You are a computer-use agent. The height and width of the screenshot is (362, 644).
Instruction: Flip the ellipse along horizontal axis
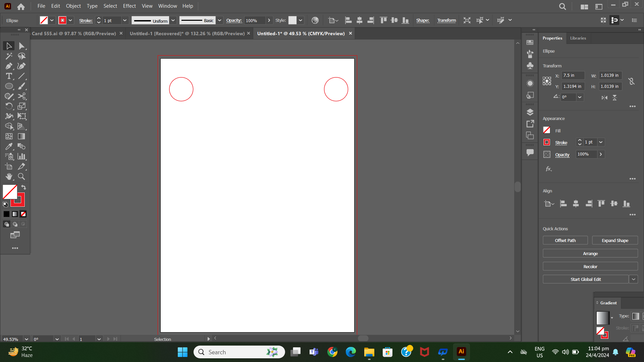[604, 98]
